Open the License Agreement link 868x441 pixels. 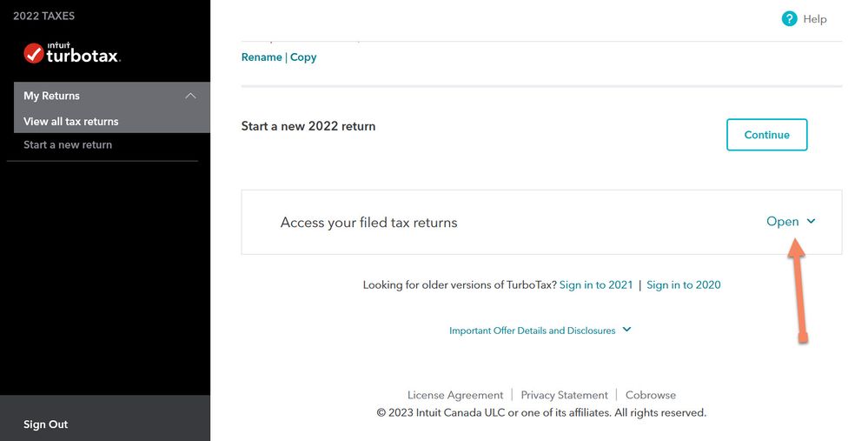(x=455, y=395)
